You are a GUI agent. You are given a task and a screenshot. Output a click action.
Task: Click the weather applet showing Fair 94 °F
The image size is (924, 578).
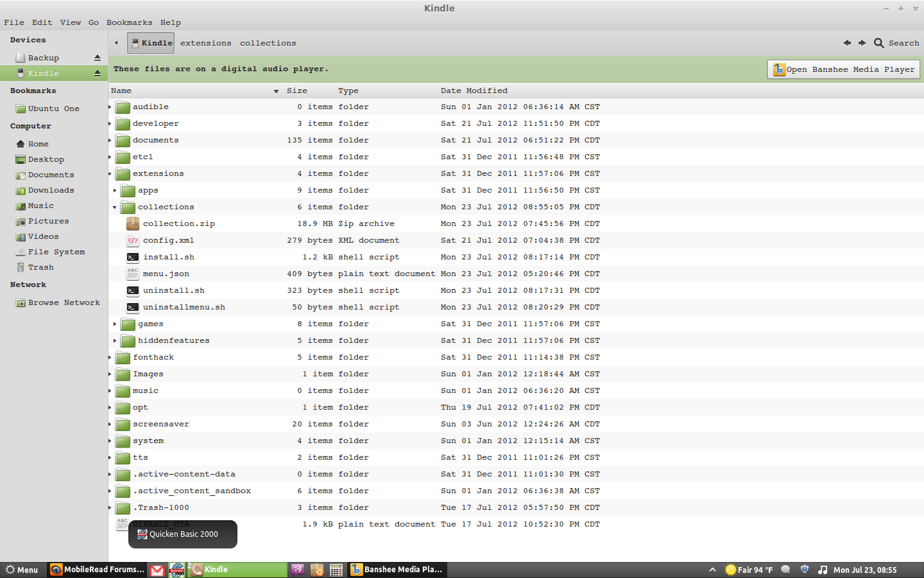coord(749,570)
